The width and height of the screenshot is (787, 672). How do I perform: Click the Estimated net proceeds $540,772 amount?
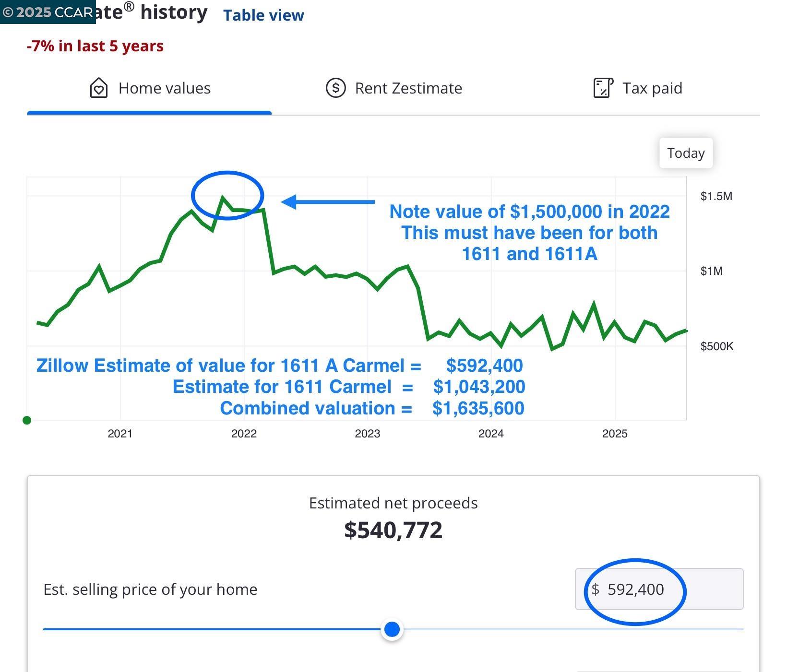pos(393,530)
